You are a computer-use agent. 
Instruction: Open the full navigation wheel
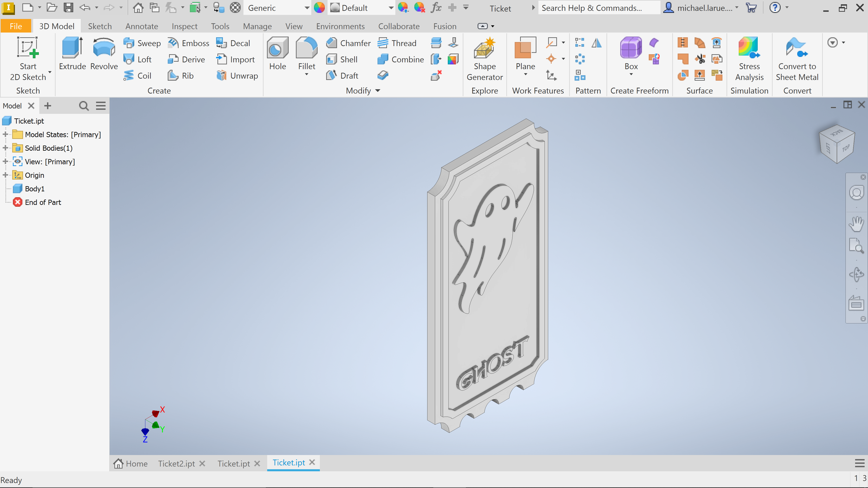(x=856, y=193)
